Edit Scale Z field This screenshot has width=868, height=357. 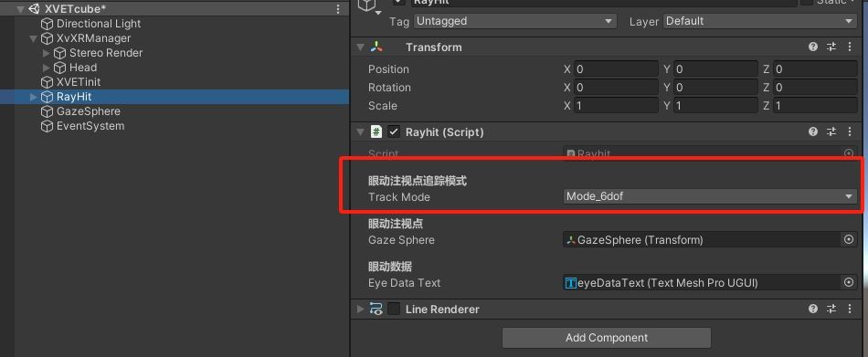tap(815, 106)
